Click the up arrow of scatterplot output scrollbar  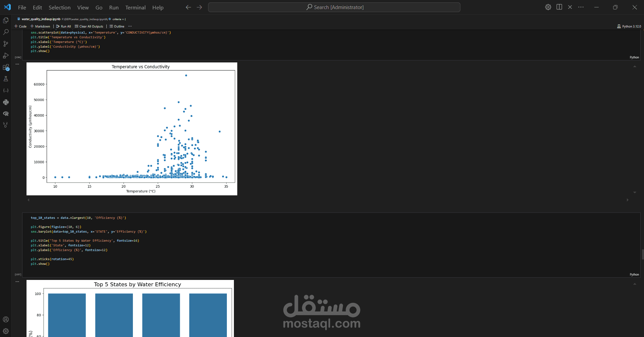(x=635, y=66)
